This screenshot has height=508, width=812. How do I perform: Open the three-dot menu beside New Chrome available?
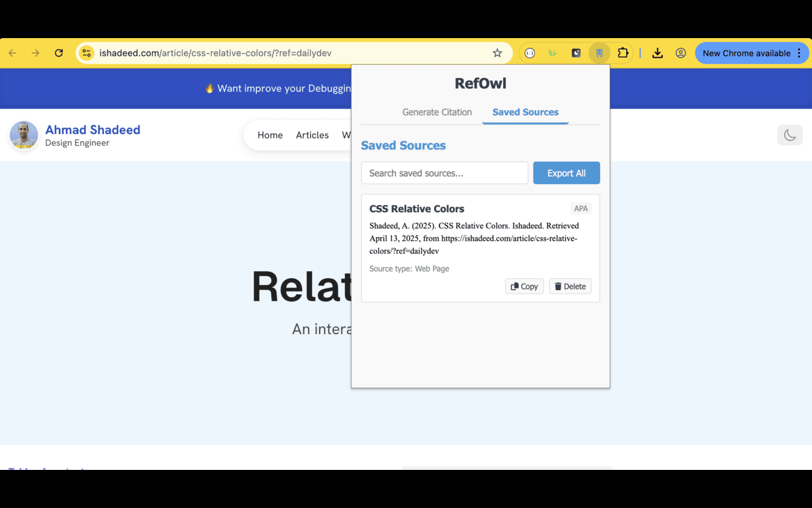coord(799,53)
